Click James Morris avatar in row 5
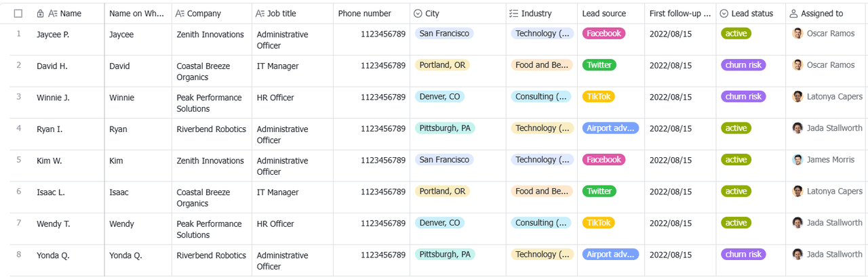Image resolution: width=868 pixels, height=277 pixels. pyautogui.click(x=798, y=160)
